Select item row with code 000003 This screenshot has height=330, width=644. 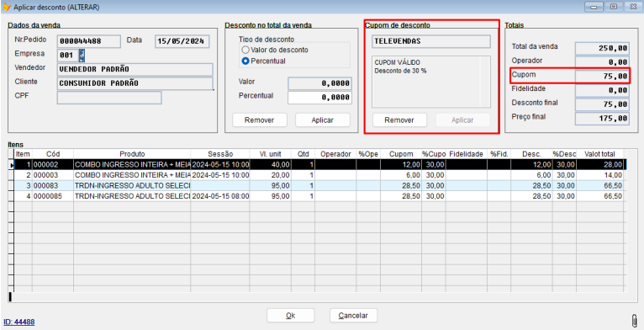pos(316,175)
